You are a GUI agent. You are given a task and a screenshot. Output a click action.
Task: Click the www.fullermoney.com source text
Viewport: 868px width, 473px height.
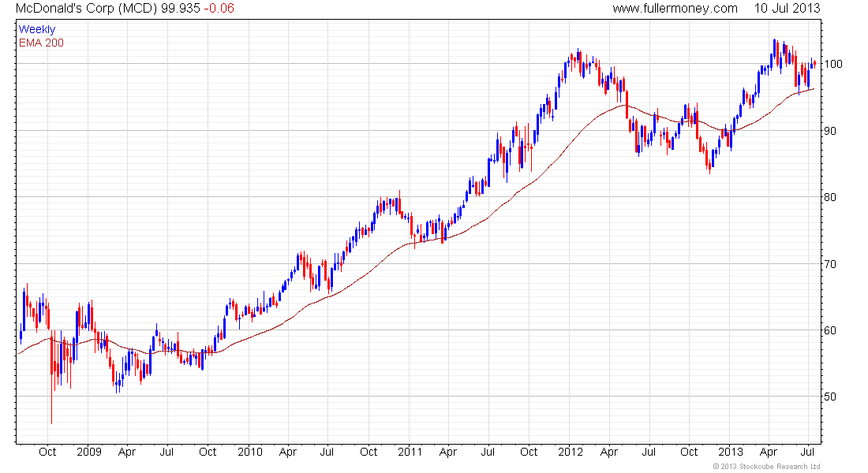pos(675,9)
